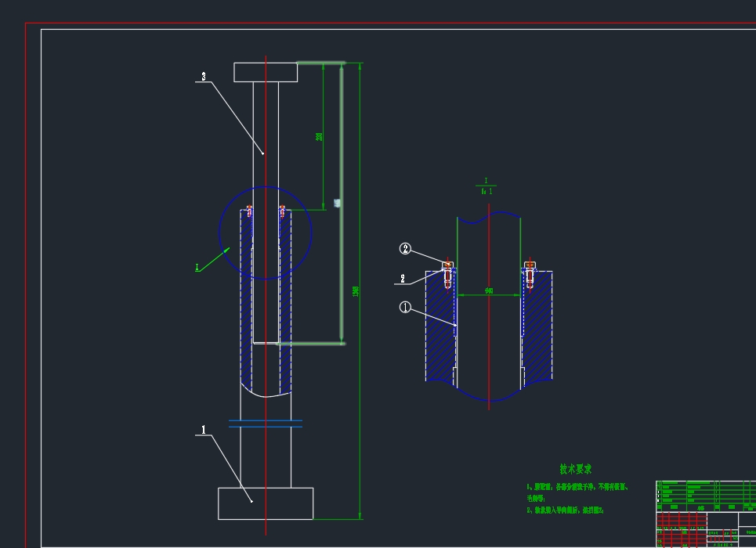Select the part label 1 near the base

pos(204,430)
